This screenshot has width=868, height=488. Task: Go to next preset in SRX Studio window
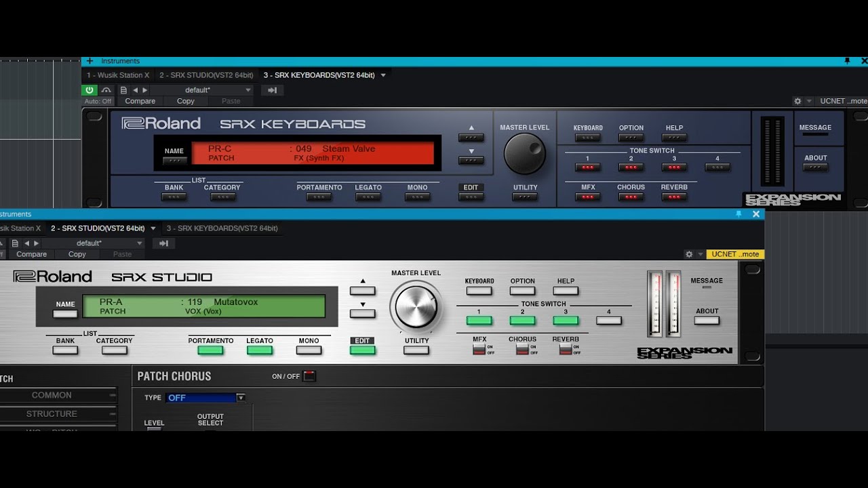coord(36,243)
